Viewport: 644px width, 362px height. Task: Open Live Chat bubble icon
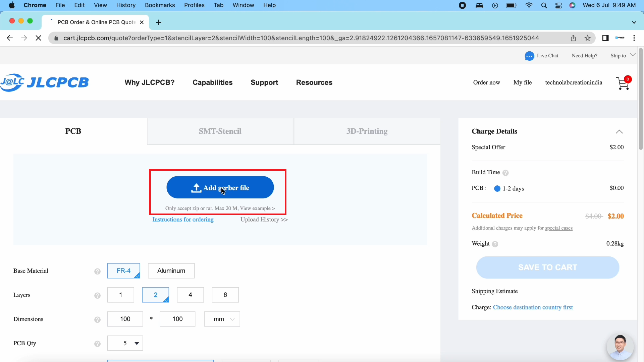coord(529,56)
